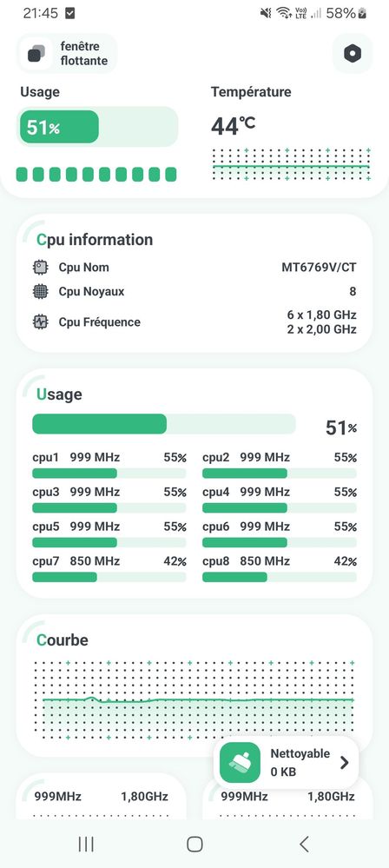Image resolution: width=389 pixels, height=868 pixels.
Task: Click the green cleaning broom icon
Action: pyautogui.click(x=241, y=762)
